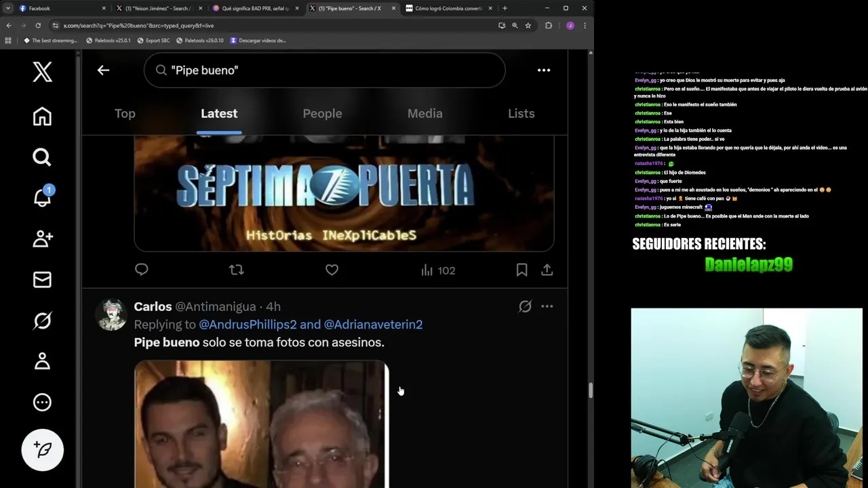The height and width of the screenshot is (488, 868).
Task: Open the X home logo
Action: point(42,71)
